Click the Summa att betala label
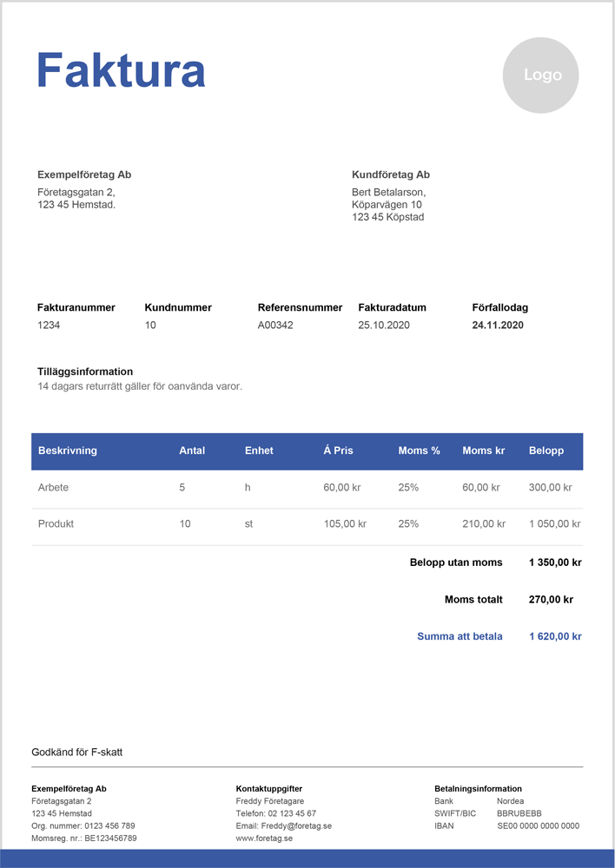 point(460,636)
